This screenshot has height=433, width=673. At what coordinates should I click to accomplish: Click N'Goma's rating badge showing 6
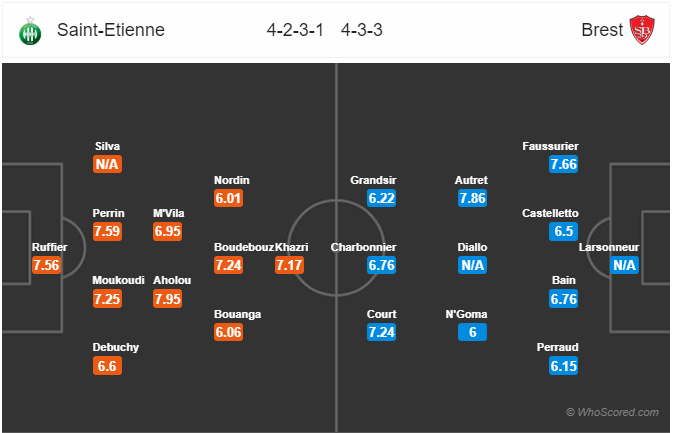point(472,332)
